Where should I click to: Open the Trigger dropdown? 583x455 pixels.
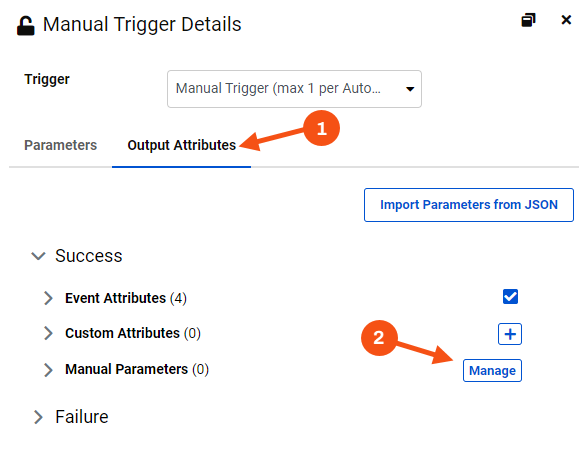(x=294, y=89)
